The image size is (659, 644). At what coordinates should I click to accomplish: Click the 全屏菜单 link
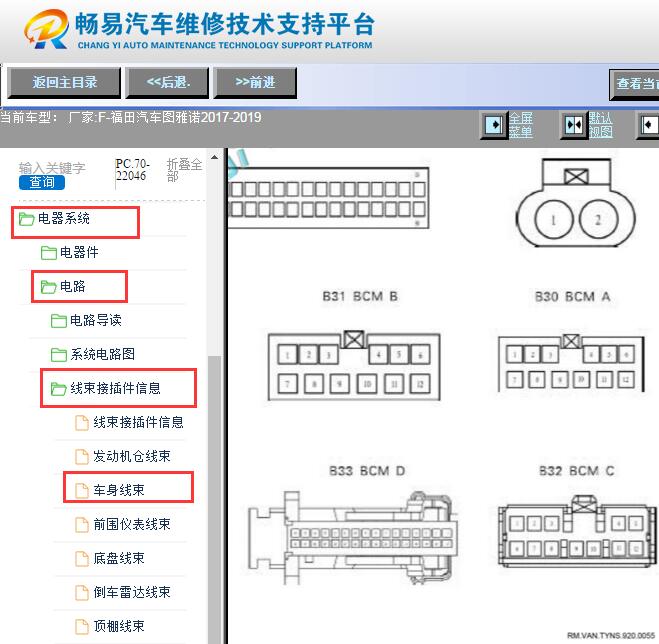click(x=521, y=125)
